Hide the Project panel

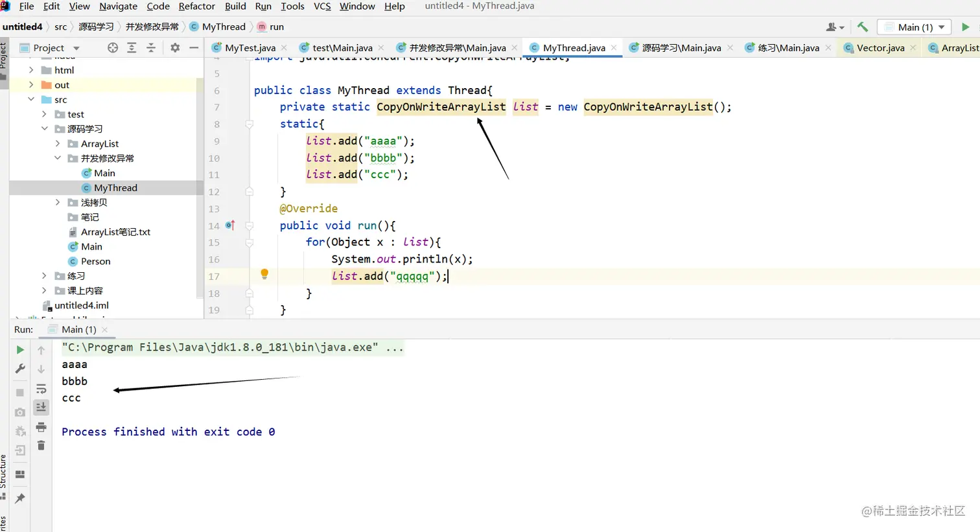(x=193, y=47)
